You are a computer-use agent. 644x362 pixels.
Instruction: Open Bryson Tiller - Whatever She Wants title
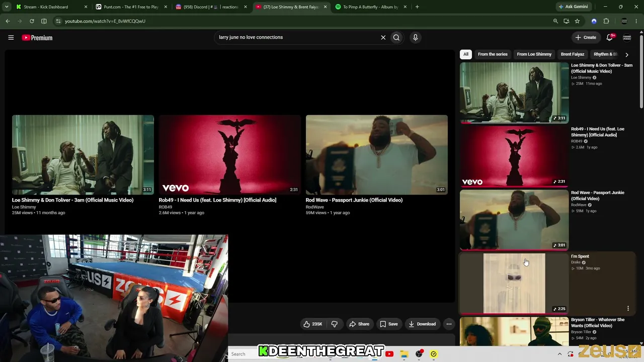(x=598, y=323)
